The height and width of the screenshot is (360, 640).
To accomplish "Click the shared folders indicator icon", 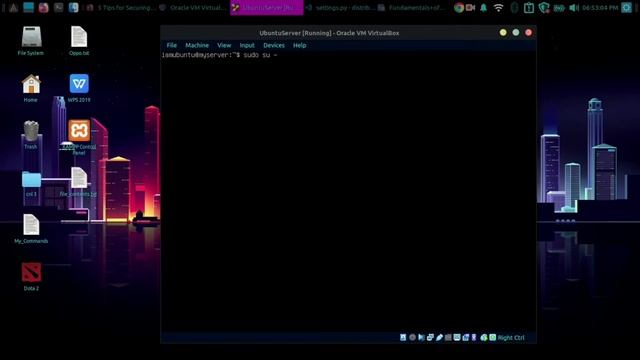I will tap(448, 338).
